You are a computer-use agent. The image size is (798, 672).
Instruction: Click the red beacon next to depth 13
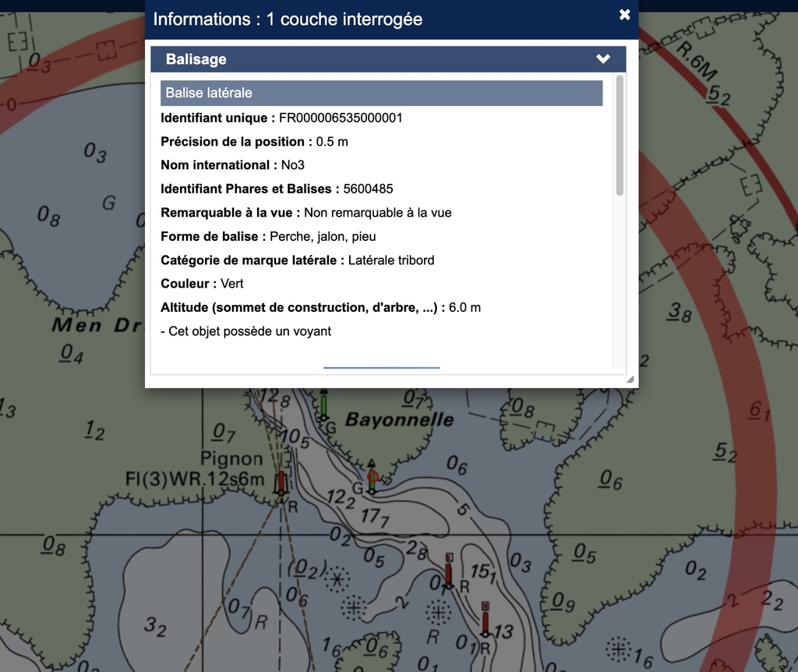[485, 621]
